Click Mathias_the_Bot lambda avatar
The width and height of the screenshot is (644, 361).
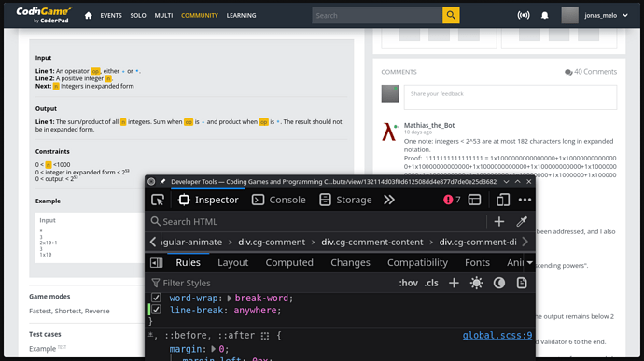pyautogui.click(x=389, y=132)
